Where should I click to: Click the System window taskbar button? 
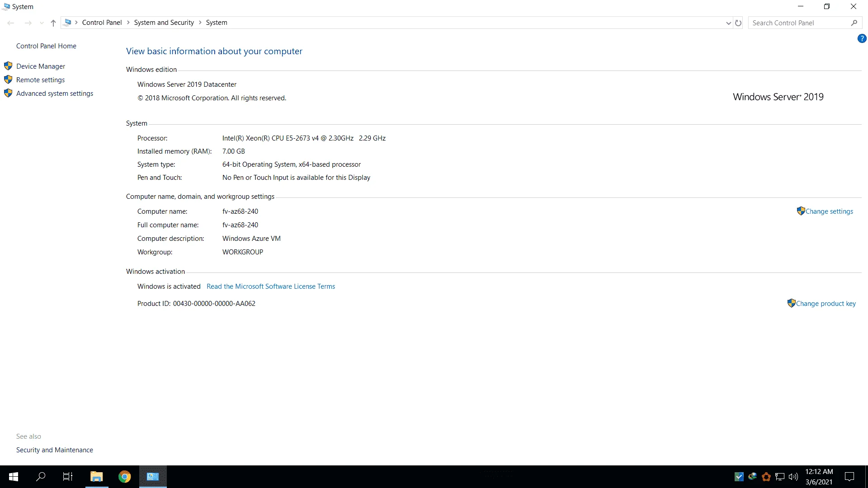(x=153, y=477)
